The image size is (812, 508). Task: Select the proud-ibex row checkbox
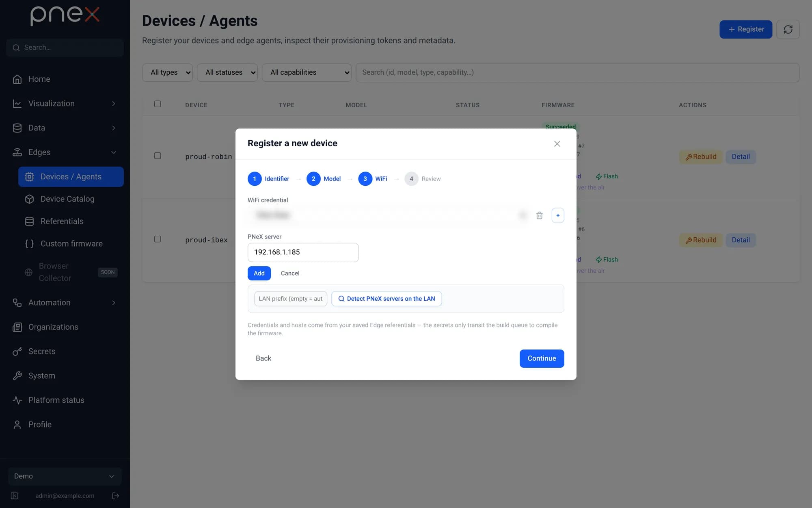[158, 239]
